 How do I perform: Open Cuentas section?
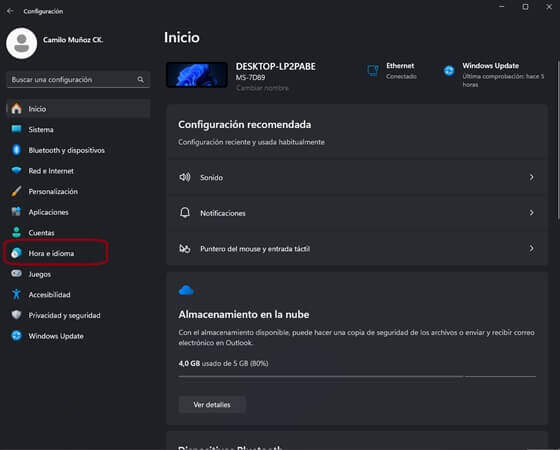click(x=78, y=233)
